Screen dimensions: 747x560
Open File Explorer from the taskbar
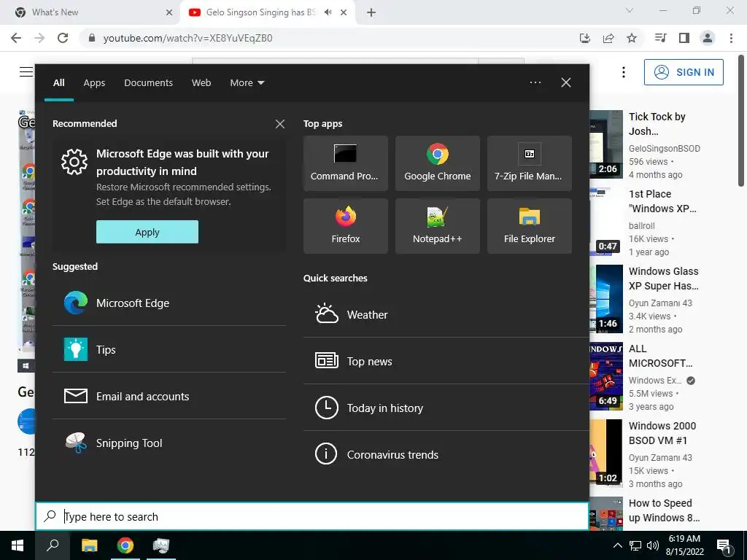pyautogui.click(x=90, y=545)
